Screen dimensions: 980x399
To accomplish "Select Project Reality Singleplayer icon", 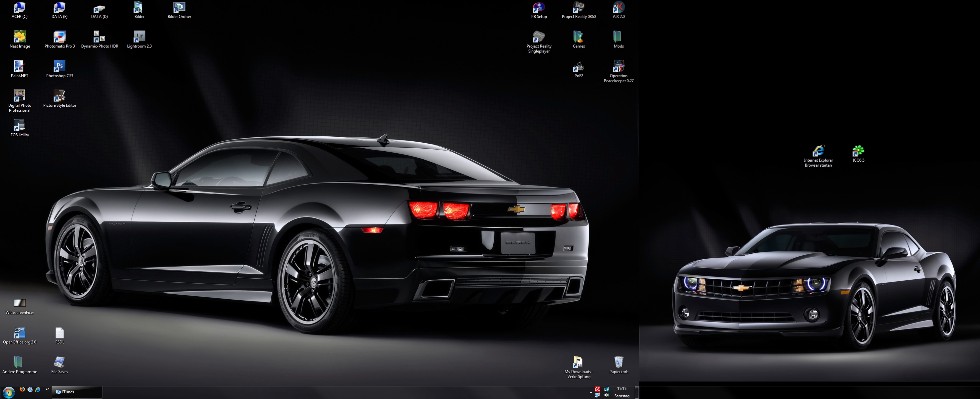I will [x=539, y=42].
